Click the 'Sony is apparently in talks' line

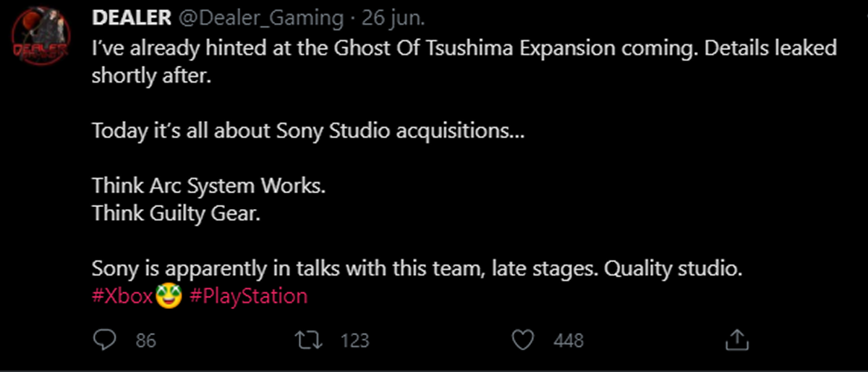(417, 269)
